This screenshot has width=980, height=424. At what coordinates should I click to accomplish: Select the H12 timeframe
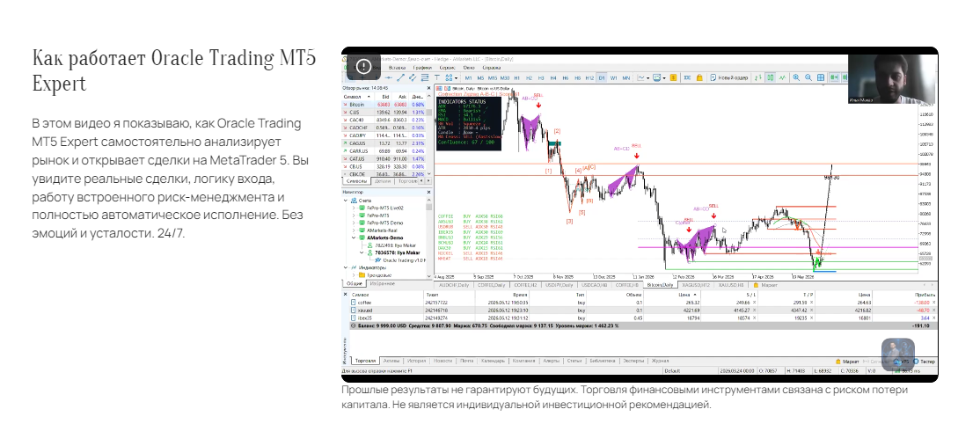[x=589, y=77]
